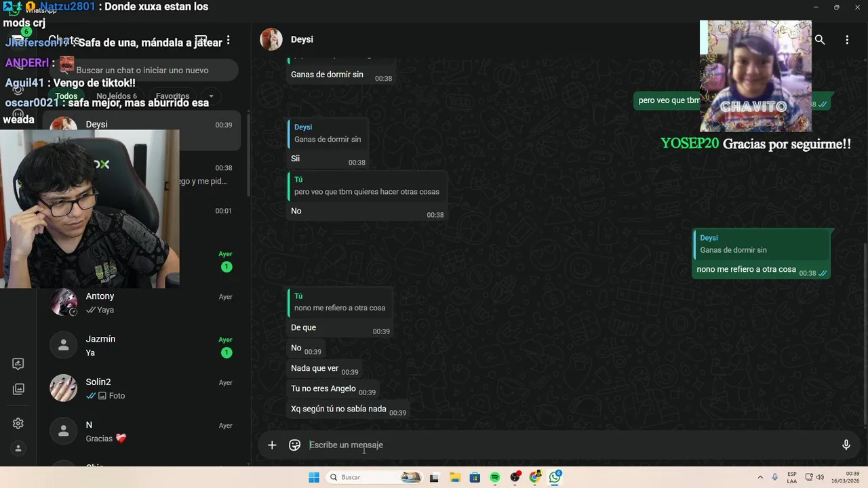Click message 'De que'
868x488 pixels.
click(x=303, y=327)
